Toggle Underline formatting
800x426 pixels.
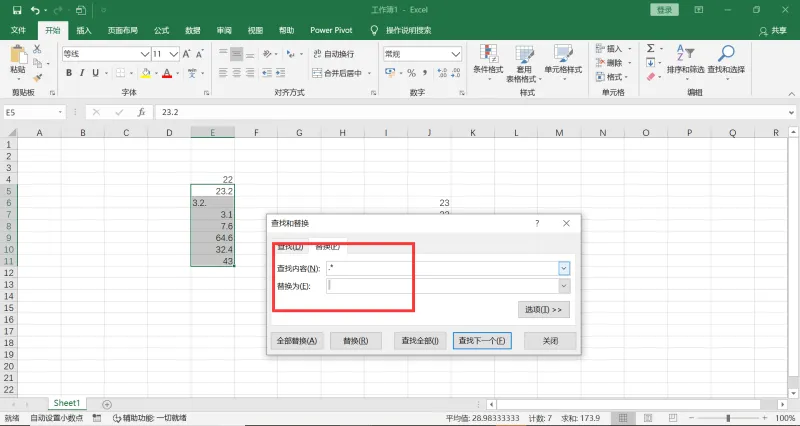point(95,73)
